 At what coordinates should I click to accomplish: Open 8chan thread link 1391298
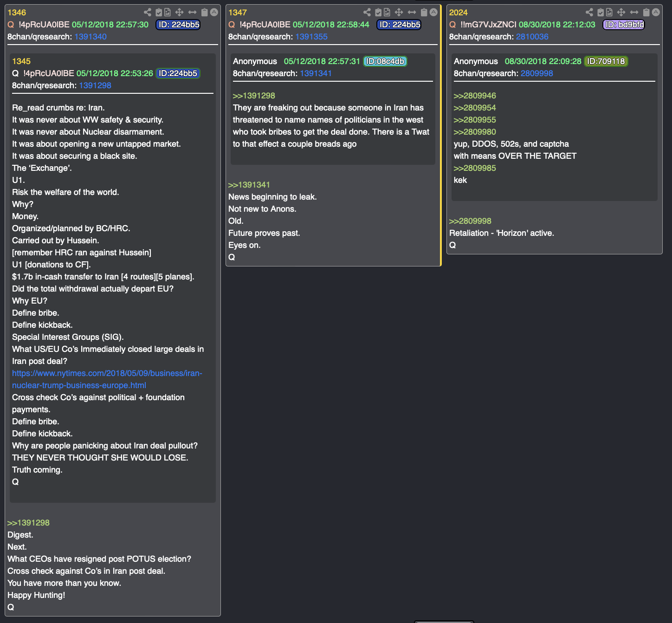[x=95, y=85]
